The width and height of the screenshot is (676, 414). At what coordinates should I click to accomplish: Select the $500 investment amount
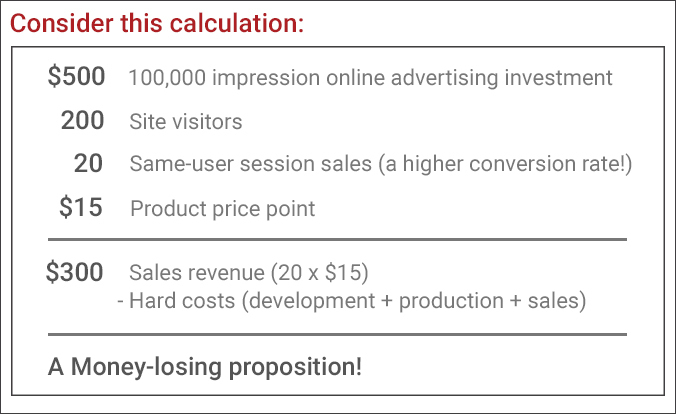pyautogui.click(x=76, y=76)
